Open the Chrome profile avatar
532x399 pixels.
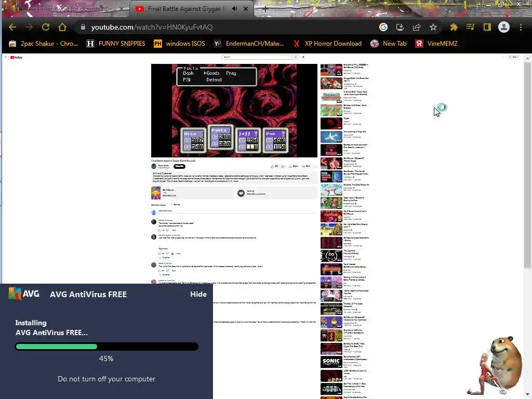click(x=504, y=27)
